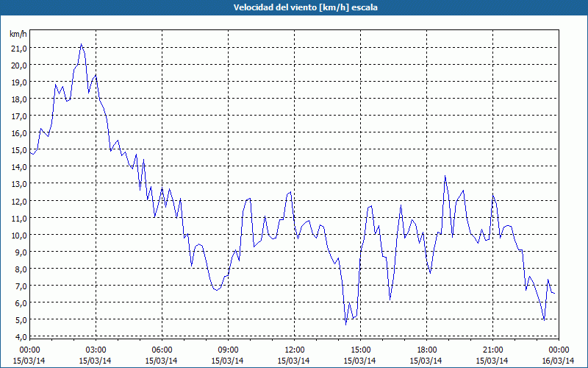This screenshot has height=368, width=588.
Task: Click the '16/03/14' date label
Action: click(559, 361)
